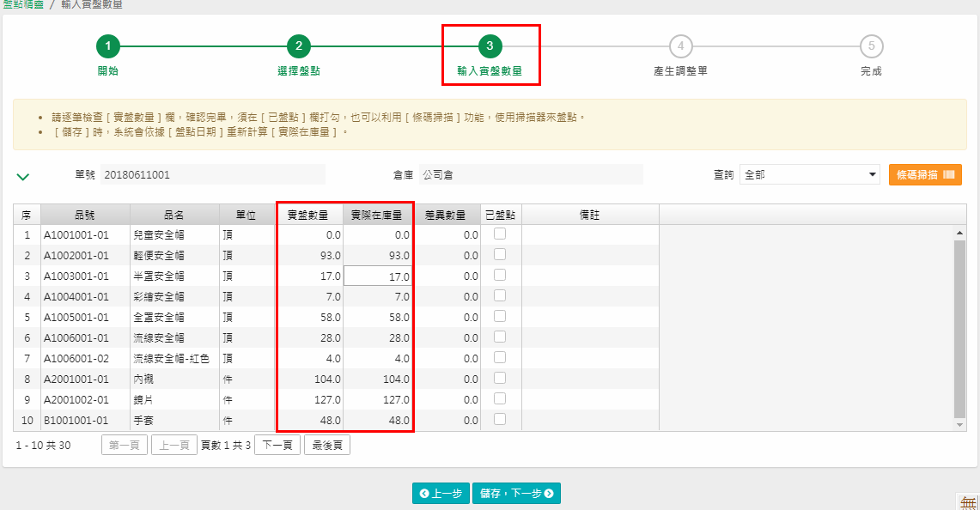Click the 上一頁 previous page button
The height and width of the screenshot is (510, 980).
(174, 445)
